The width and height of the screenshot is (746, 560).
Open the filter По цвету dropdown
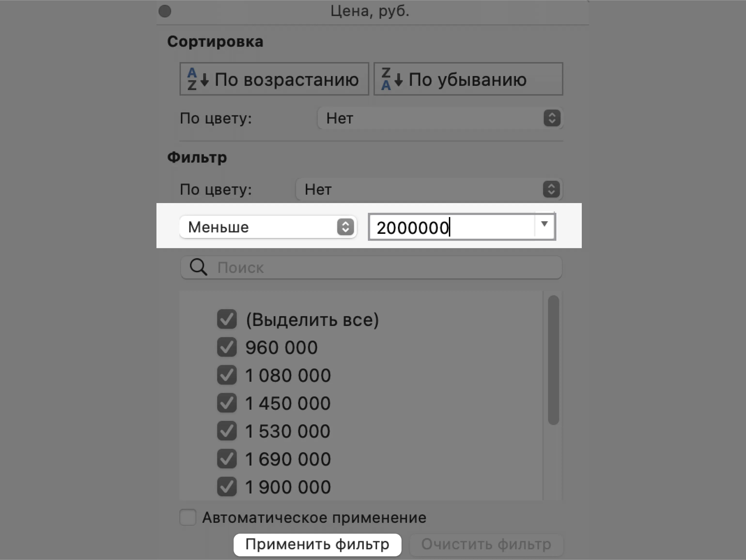[x=429, y=189]
